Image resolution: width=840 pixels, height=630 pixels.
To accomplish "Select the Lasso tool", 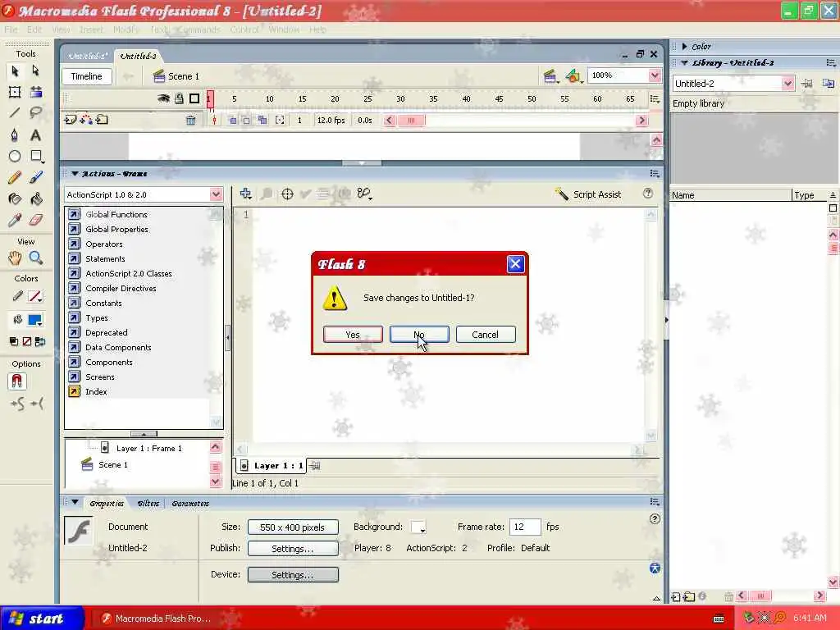I will point(35,112).
